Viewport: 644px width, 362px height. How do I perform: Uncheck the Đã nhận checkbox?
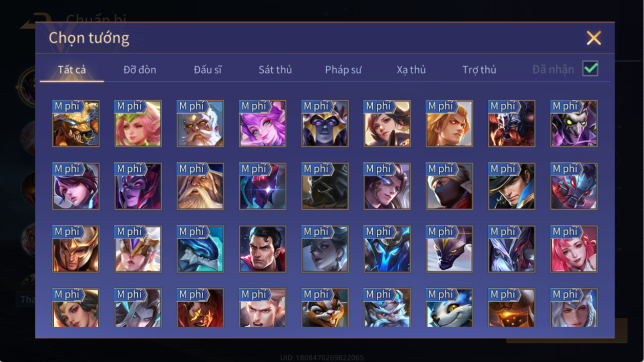(x=590, y=69)
